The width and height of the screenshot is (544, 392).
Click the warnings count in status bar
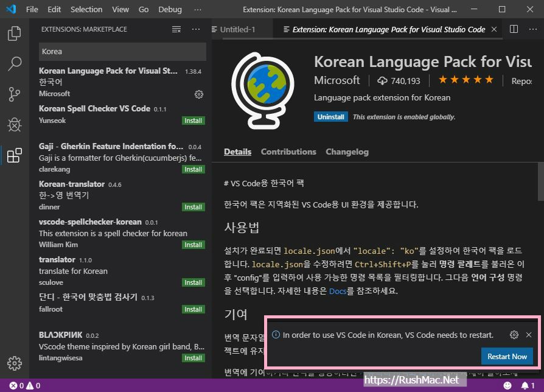point(33,385)
